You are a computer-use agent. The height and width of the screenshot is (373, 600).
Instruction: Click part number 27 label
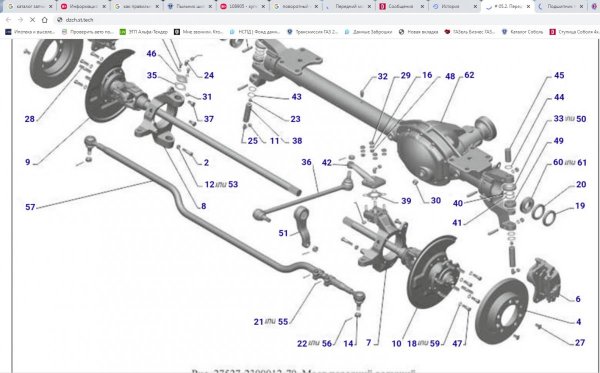point(580,343)
